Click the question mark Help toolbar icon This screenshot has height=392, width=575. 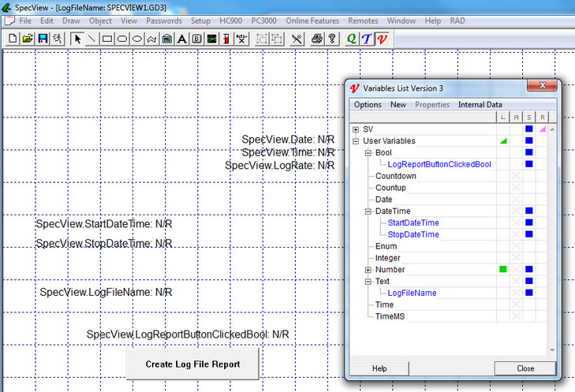point(332,39)
